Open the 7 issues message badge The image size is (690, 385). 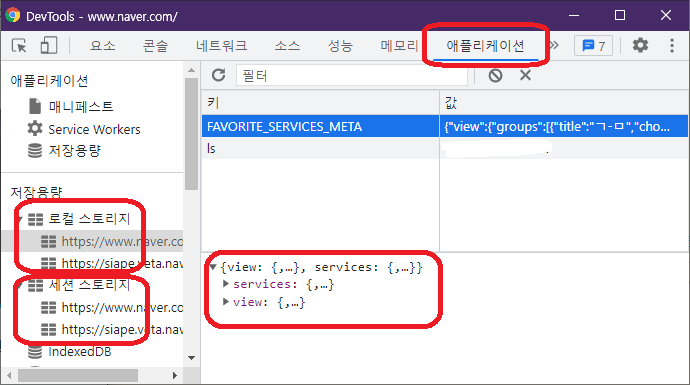(593, 45)
